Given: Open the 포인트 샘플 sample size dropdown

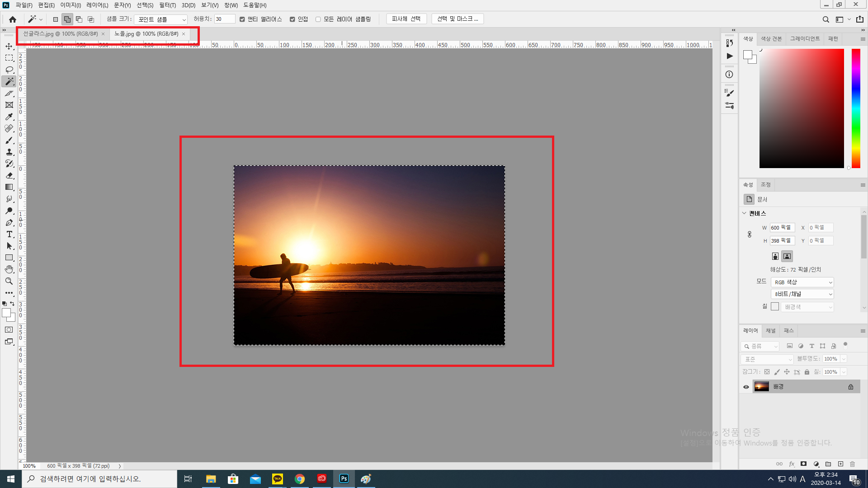Looking at the screenshot, I should point(161,19).
